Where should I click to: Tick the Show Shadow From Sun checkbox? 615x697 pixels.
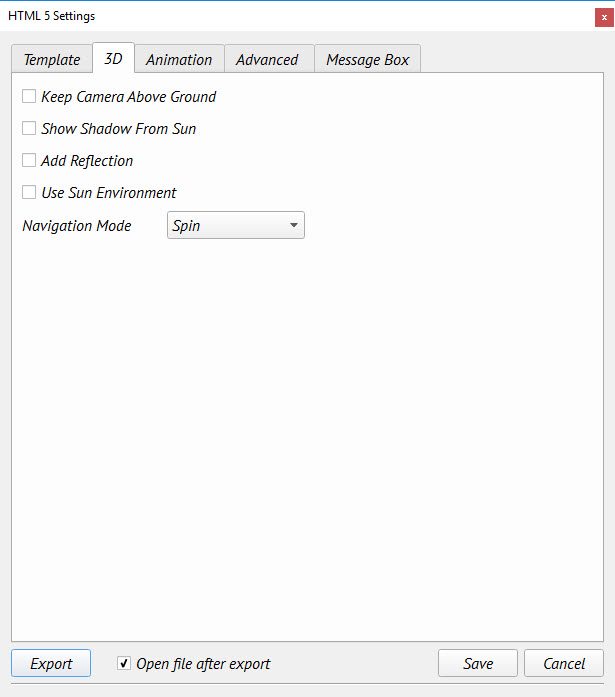pos(29,129)
